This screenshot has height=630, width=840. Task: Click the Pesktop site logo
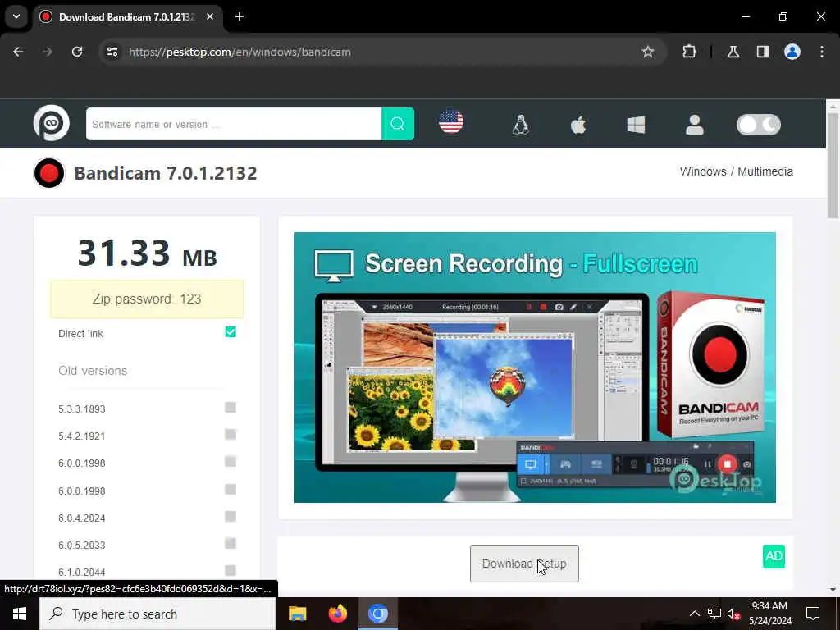tap(52, 123)
